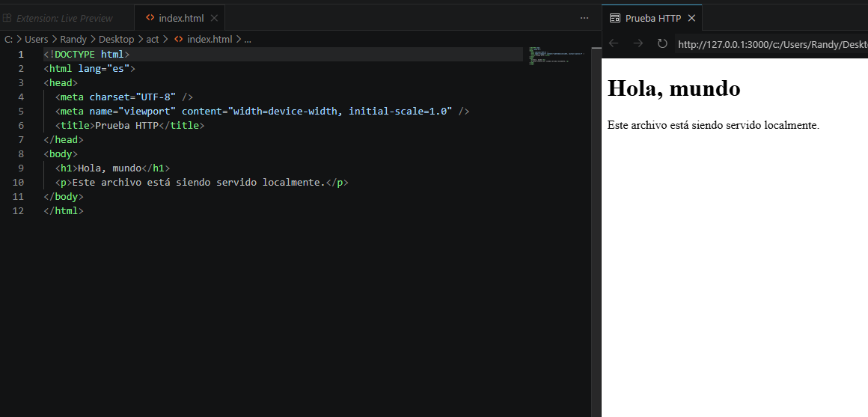868x417 pixels.
Task: Open the Desktop breadcrumb dropdown
Action: (116, 39)
